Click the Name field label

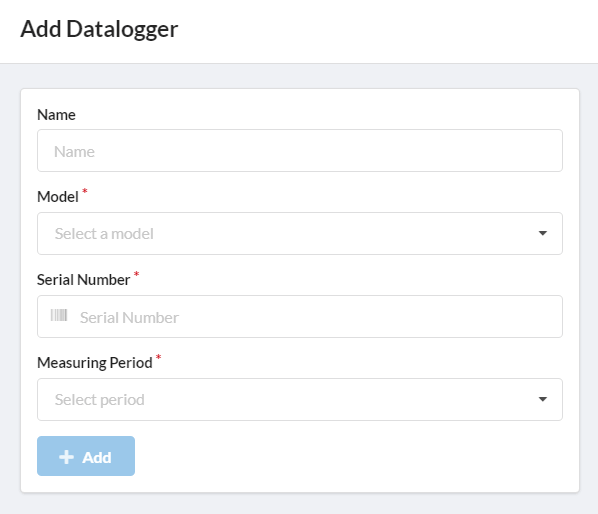[x=56, y=115]
